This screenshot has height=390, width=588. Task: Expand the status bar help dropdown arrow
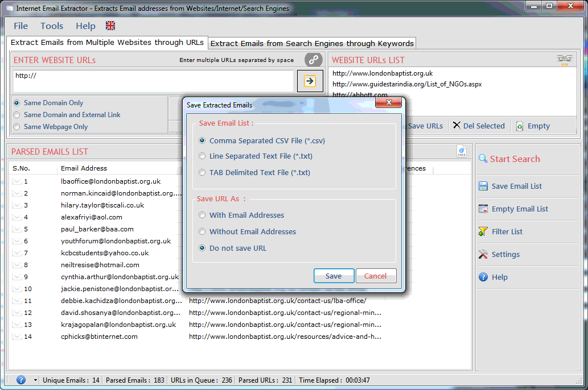35,380
